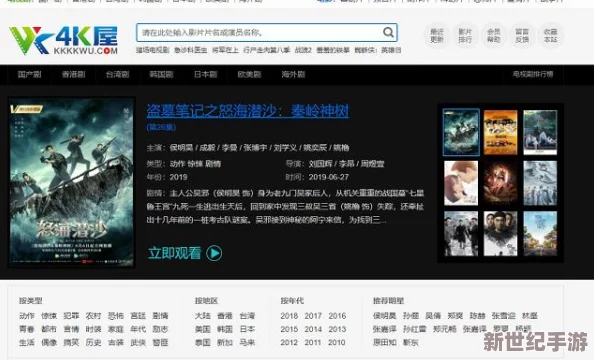The height and width of the screenshot is (360, 594).
Task: Select the bottom-right colorful poster thumbnail
Action: (x=540, y=233)
